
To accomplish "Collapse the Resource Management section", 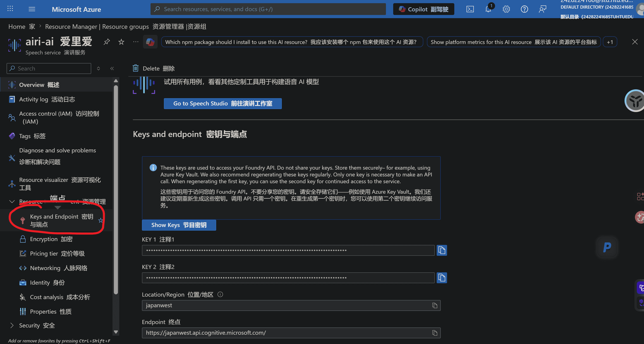I will tap(12, 202).
